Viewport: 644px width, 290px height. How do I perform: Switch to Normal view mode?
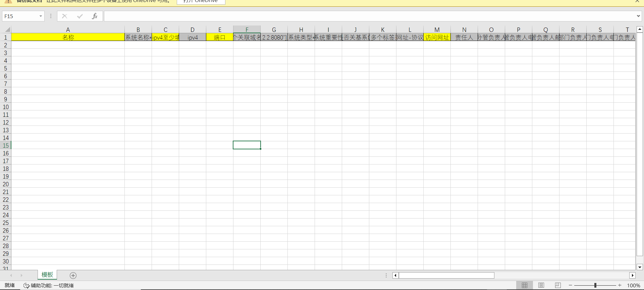point(525,285)
